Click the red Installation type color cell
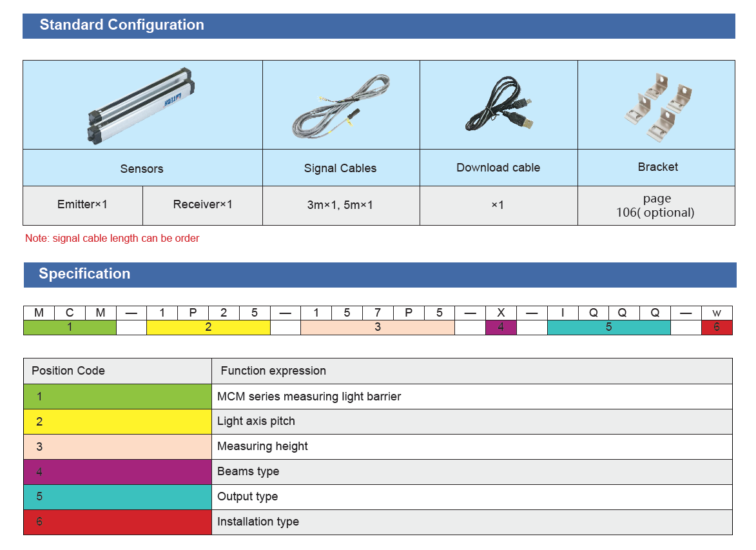Viewport: 756px width, 550px height. (x=117, y=522)
